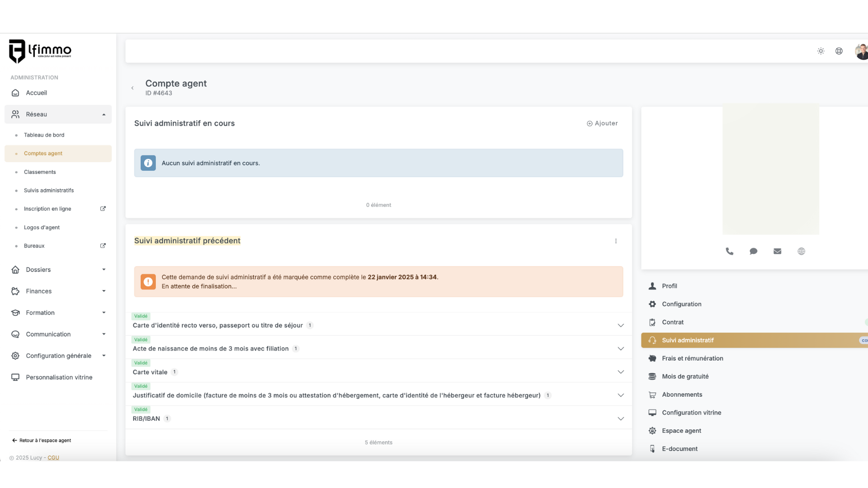Toggle the light/dark theme sun icon
The height and width of the screenshot is (488, 868).
point(821,51)
